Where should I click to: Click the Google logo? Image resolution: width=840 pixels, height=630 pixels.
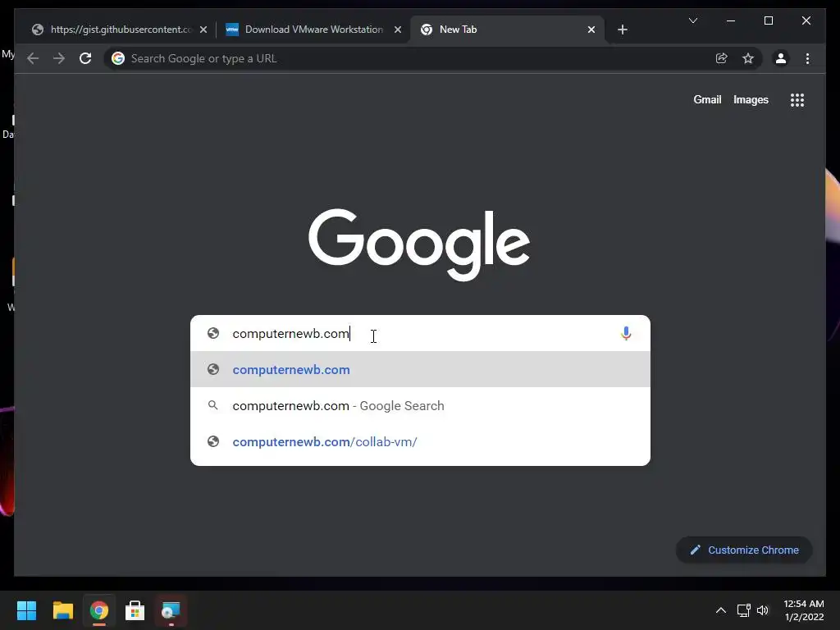[x=419, y=244]
